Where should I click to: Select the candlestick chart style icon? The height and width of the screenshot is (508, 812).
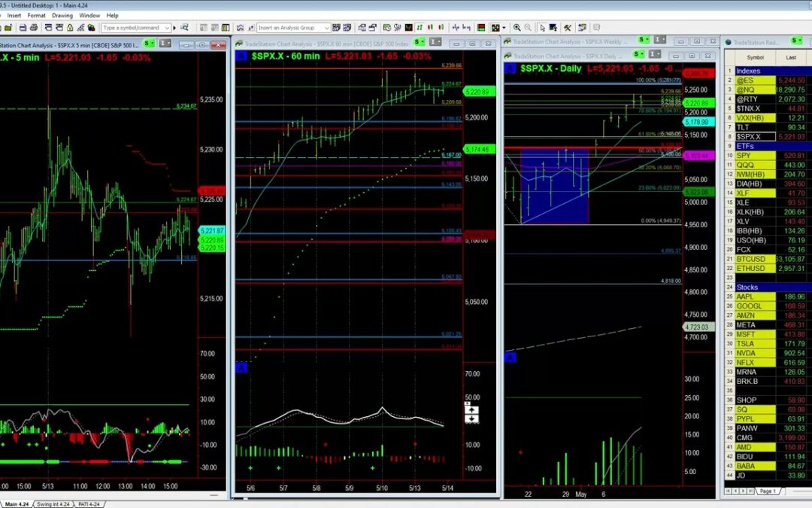pyautogui.click(x=431, y=28)
